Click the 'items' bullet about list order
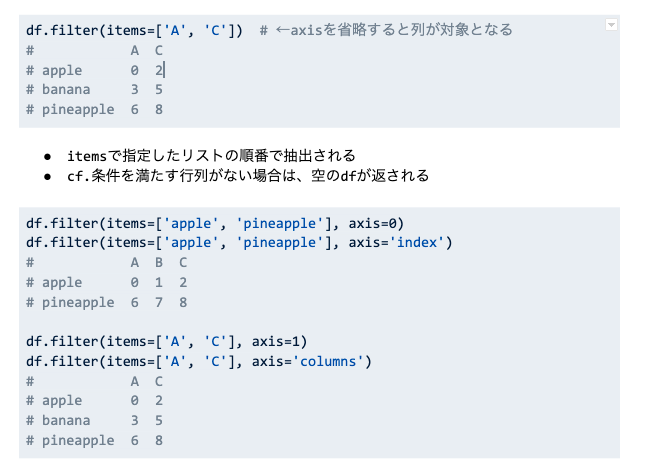648x467 pixels. point(211,156)
